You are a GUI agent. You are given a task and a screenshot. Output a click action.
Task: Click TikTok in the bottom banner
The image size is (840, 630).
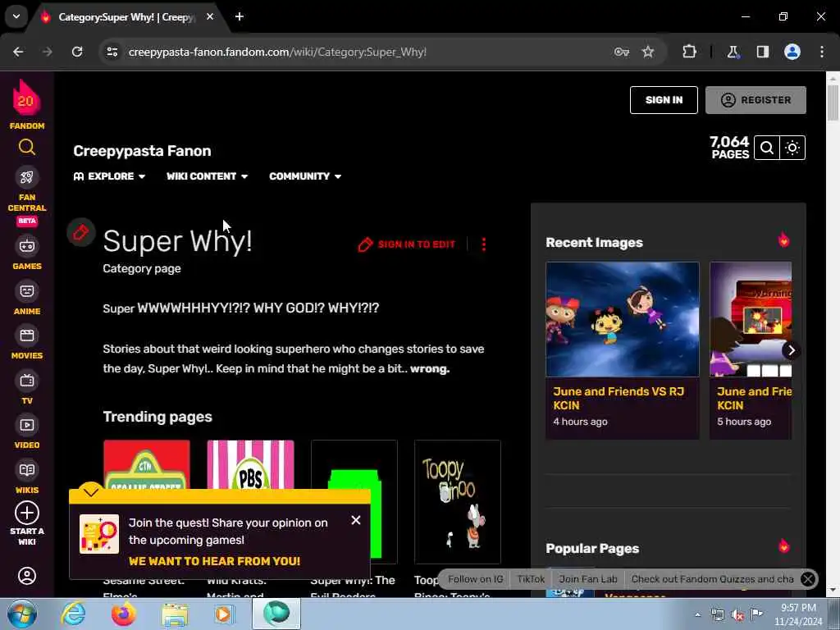(531, 579)
